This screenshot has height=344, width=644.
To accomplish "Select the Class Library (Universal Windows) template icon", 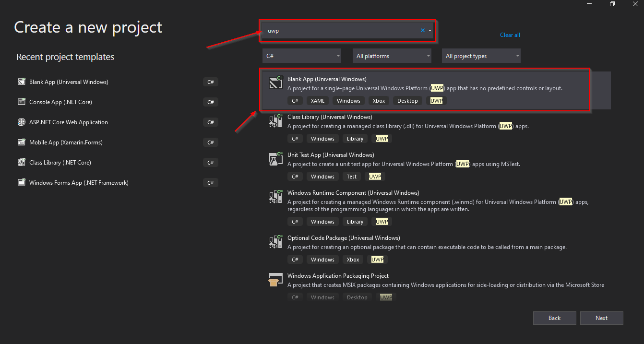I will coord(275,120).
